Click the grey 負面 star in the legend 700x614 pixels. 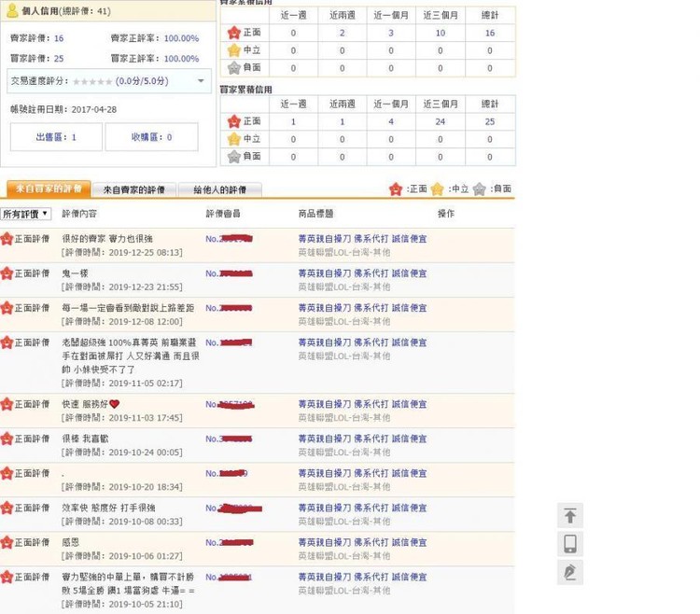click(x=479, y=189)
